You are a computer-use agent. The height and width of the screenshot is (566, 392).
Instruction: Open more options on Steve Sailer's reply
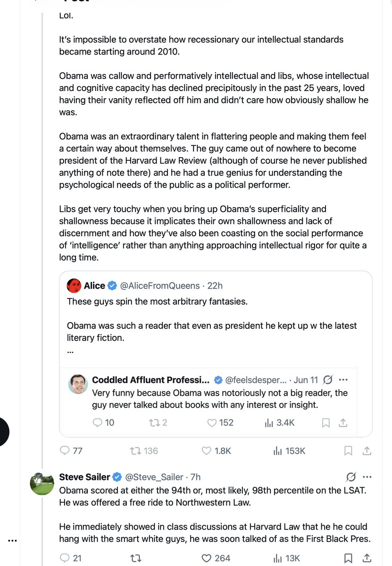pyautogui.click(x=367, y=477)
